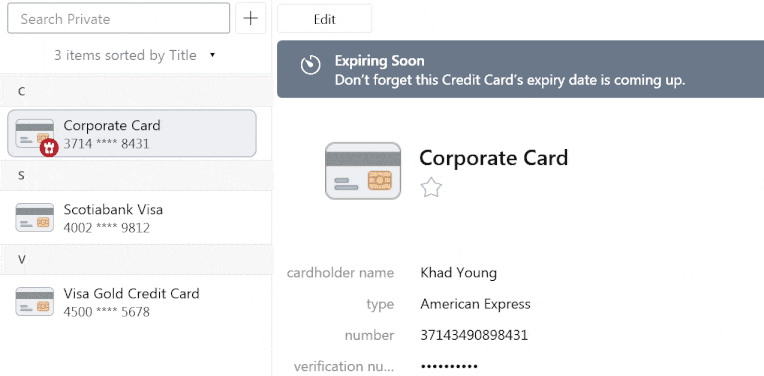Open the '3 items sorted by Title' menu
The height and width of the screenshot is (376, 764).
(125, 55)
